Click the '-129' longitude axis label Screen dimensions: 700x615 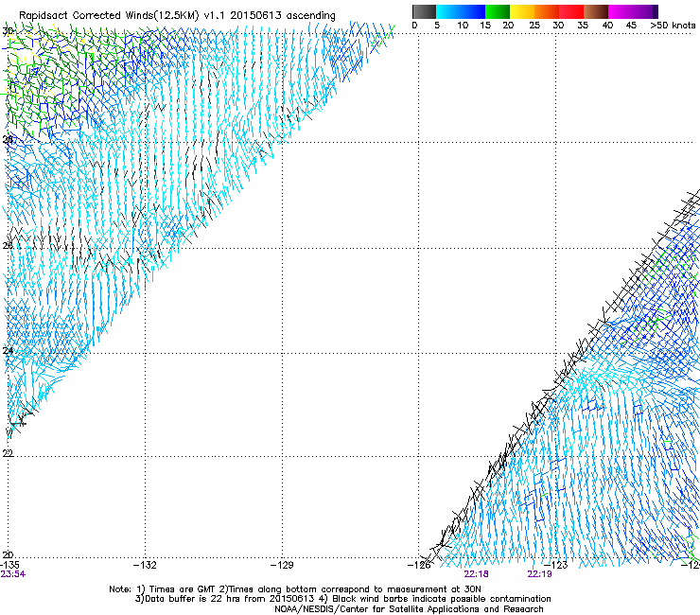(x=282, y=565)
